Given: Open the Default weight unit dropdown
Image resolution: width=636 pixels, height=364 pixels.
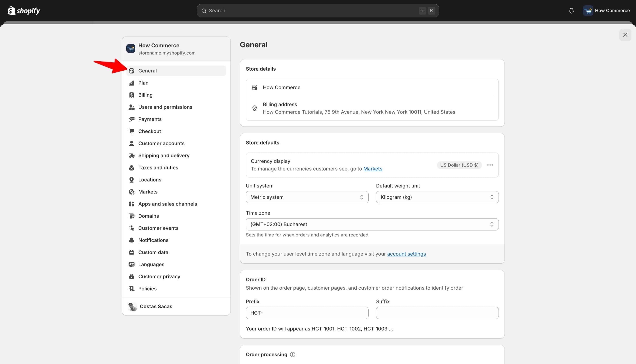Looking at the screenshot, I should (437, 197).
